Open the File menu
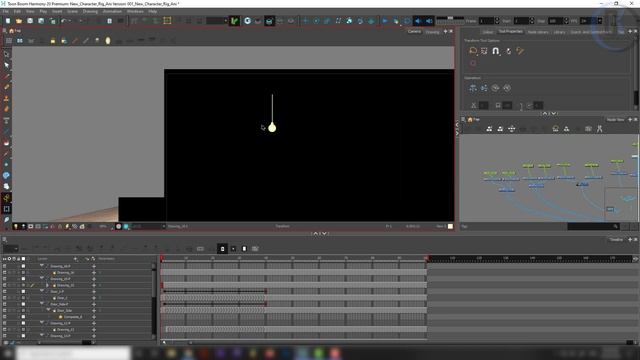Image resolution: width=640 pixels, height=360 pixels. (6, 11)
